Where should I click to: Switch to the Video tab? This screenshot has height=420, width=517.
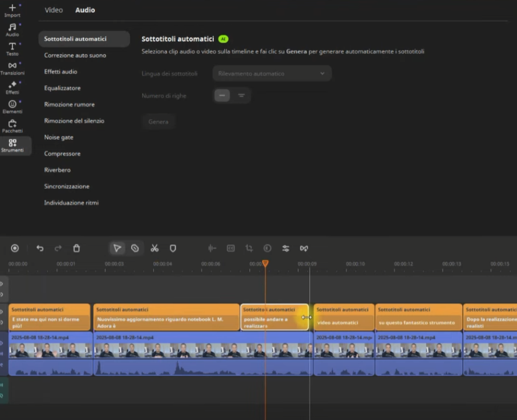point(54,10)
